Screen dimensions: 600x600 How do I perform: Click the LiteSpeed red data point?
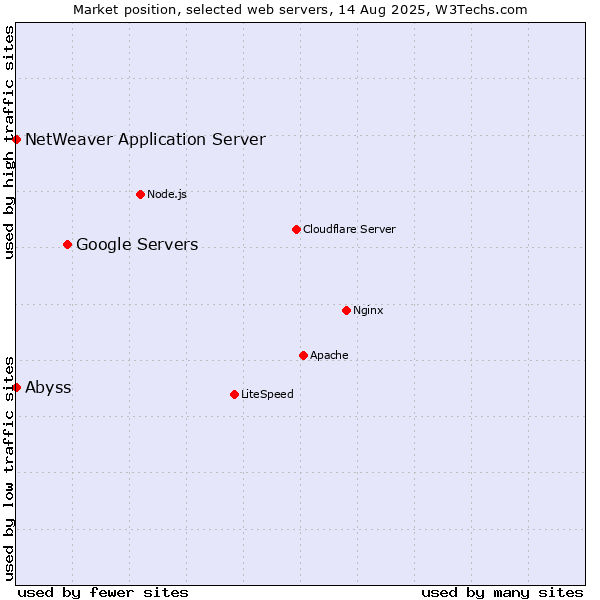coord(235,395)
